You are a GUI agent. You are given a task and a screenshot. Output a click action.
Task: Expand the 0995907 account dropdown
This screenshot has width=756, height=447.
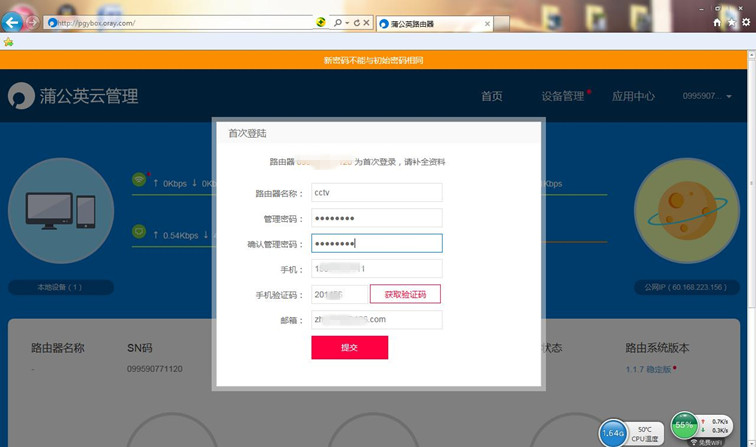click(706, 97)
